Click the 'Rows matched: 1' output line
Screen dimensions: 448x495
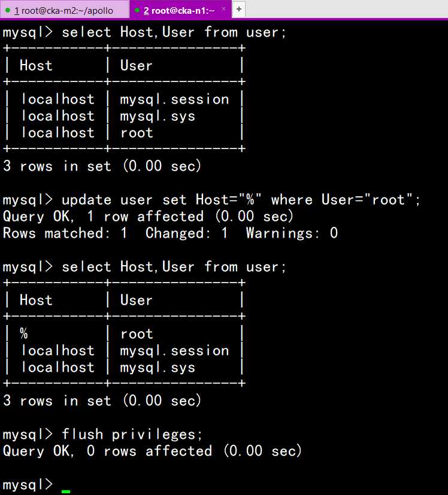coord(65,233)
